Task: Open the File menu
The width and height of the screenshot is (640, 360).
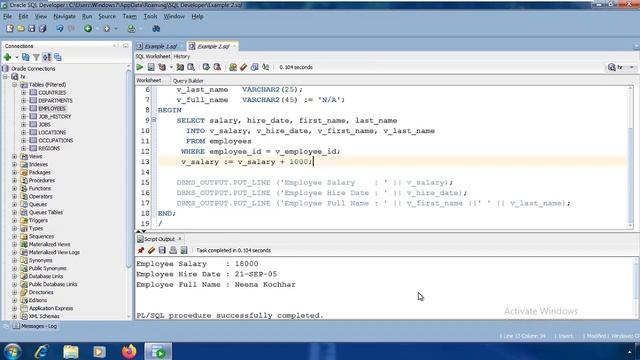Action: 7,16
